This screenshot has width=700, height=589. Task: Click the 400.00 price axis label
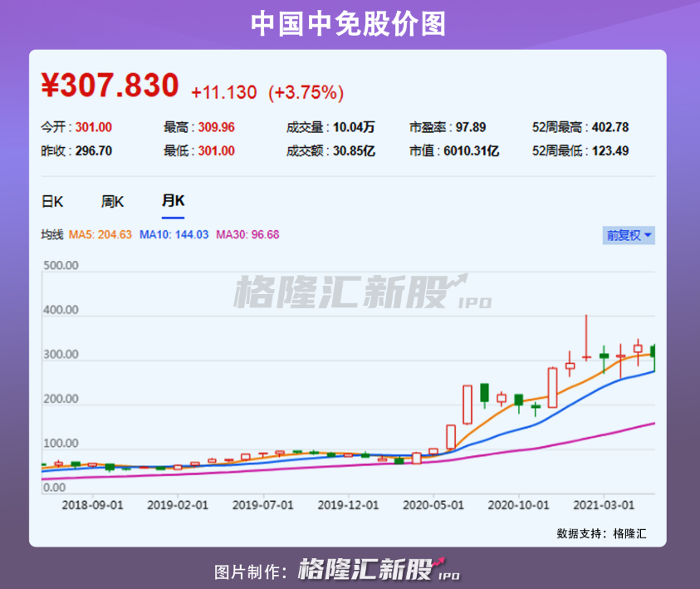(x=61, y=310)
